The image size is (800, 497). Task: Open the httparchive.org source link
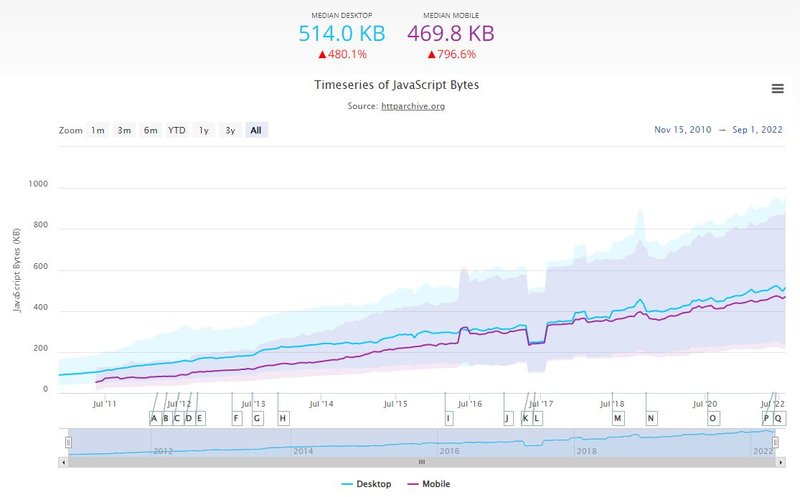pos(413,106)
